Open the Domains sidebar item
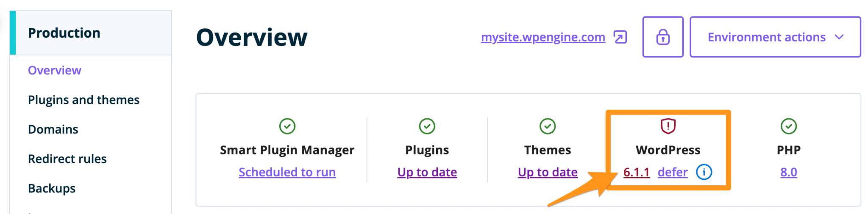Viewport: 868px width, 214px height. coord(53,129)
